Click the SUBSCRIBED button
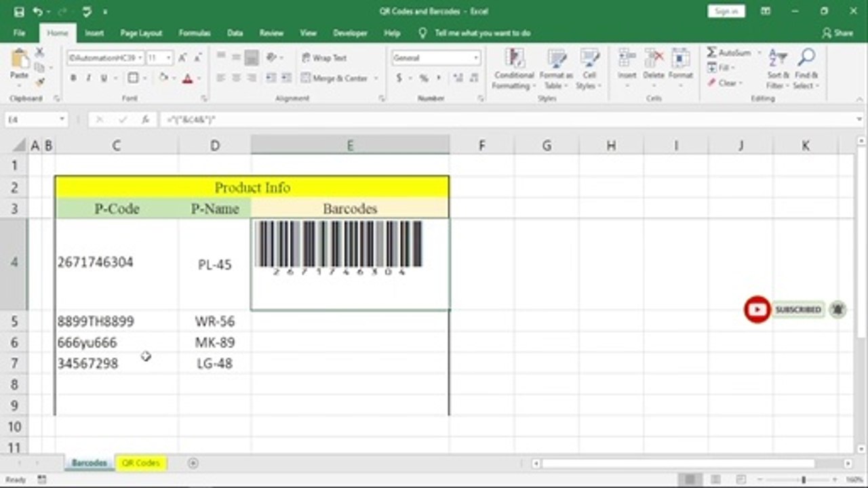This screenshot has height=488, width=868. pos(798,310)
